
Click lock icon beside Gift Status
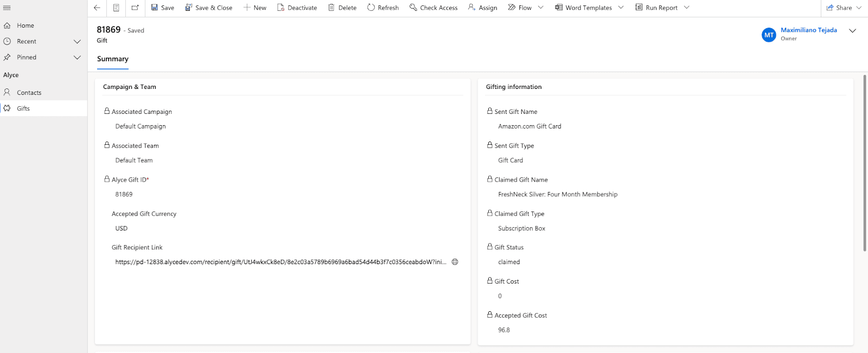[490, 246]
